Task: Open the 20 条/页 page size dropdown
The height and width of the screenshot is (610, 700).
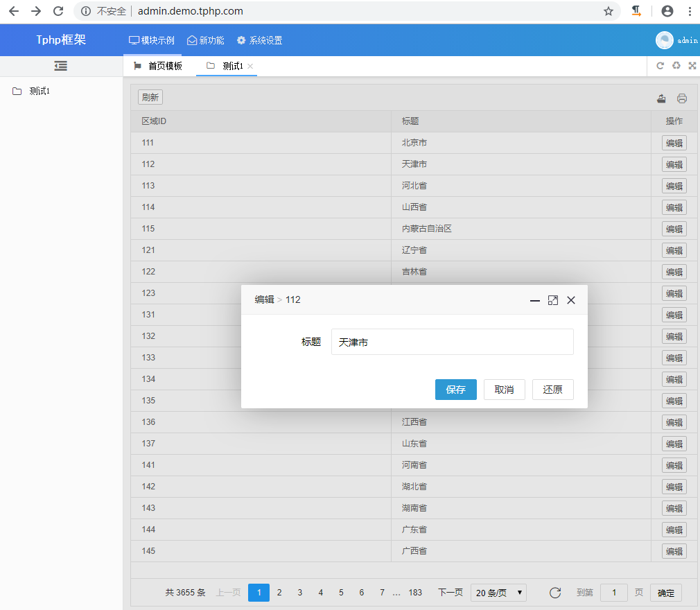Action: (498, 593)
